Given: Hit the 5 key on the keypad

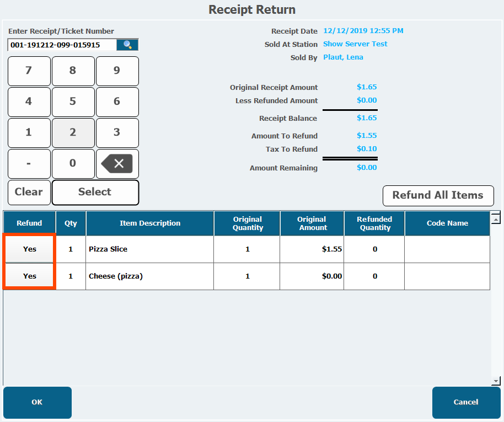Looking at the screenshot, I should coord(73,102).
